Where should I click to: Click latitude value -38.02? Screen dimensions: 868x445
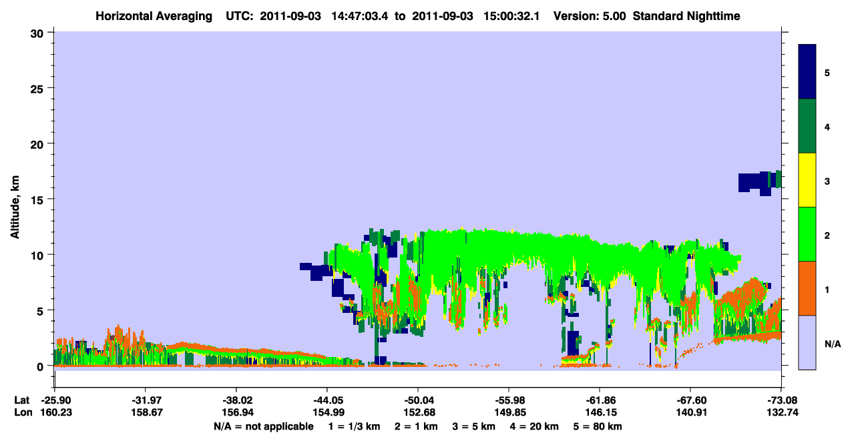pyautogui.click(x=236, y=400)
